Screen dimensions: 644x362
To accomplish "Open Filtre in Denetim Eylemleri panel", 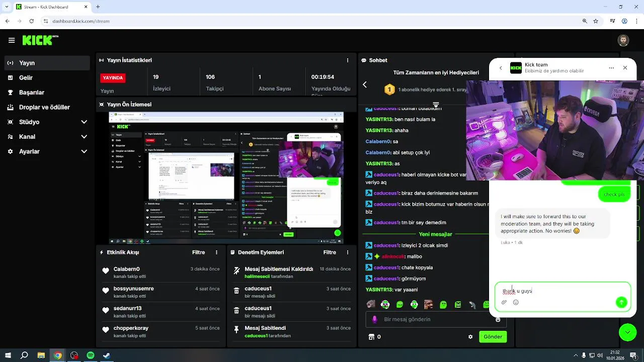I will pos(330,252).
